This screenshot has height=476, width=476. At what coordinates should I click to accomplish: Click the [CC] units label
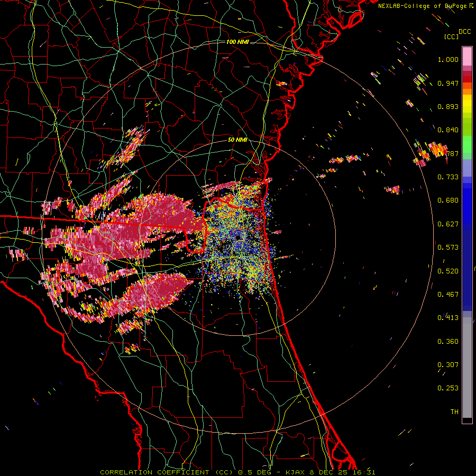pos(451,36)
